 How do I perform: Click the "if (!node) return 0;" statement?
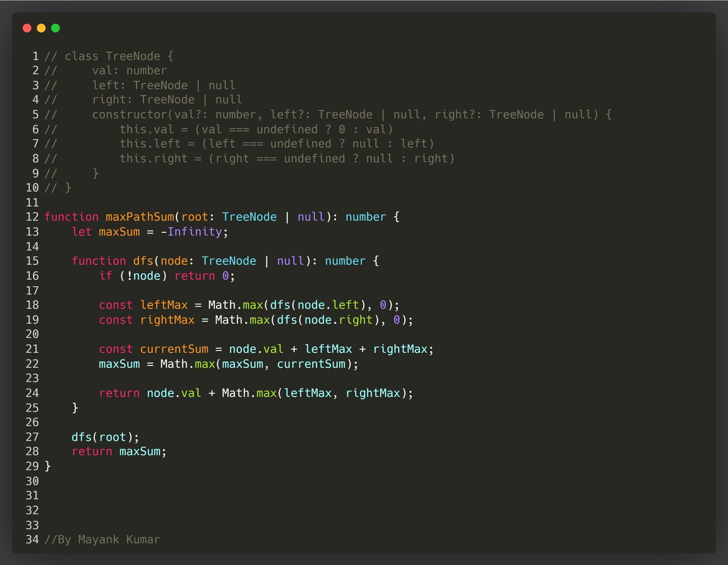click(x=167, y=276)
